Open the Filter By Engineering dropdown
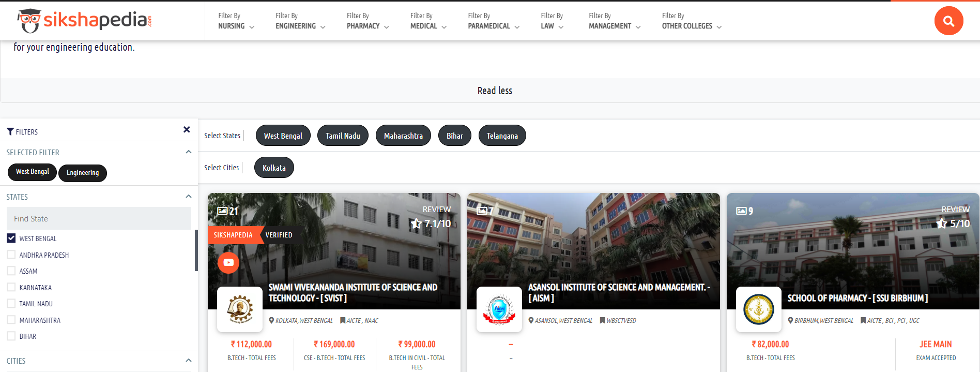Viewport: 980px width, 372px height. click(x=300, y=21)
